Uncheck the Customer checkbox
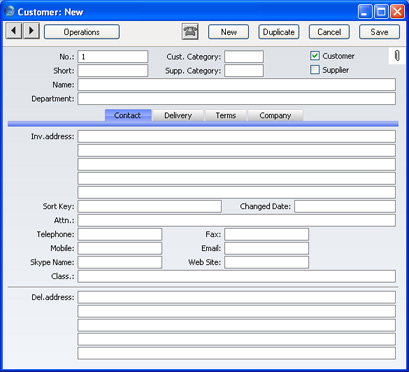 pos(315,56)
